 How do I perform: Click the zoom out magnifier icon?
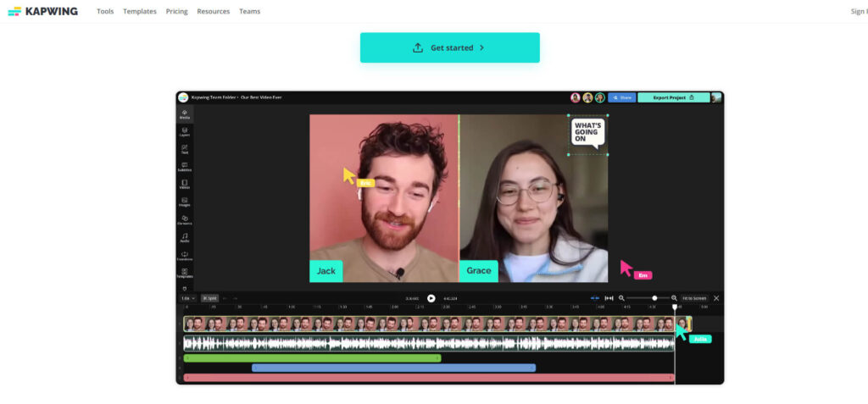[x=621, y=298]
